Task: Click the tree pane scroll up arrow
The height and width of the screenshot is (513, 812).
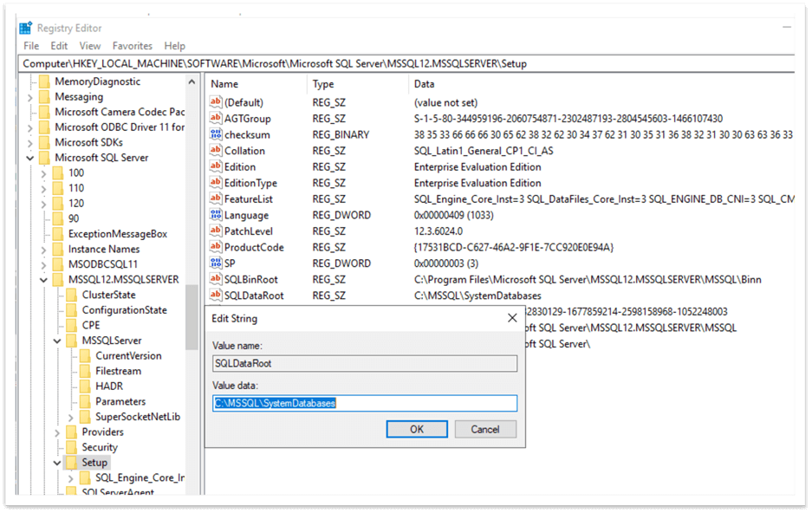Action: coord(192,81)
